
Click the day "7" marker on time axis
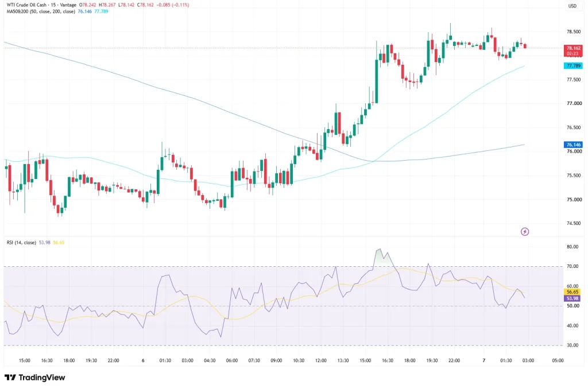pos(483,360)
